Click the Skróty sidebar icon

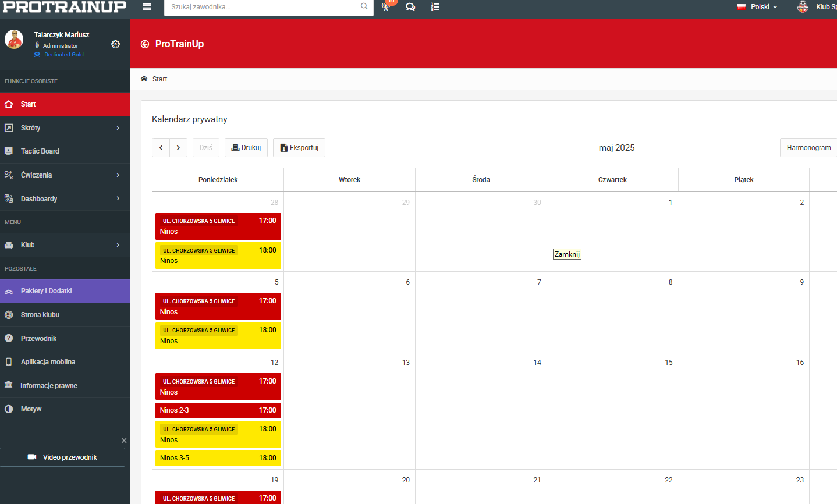9,127
